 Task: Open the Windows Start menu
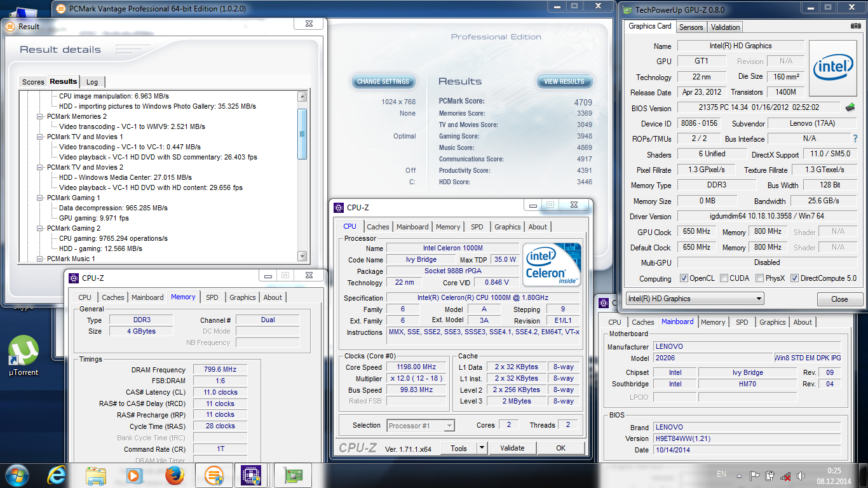(17, 475)
